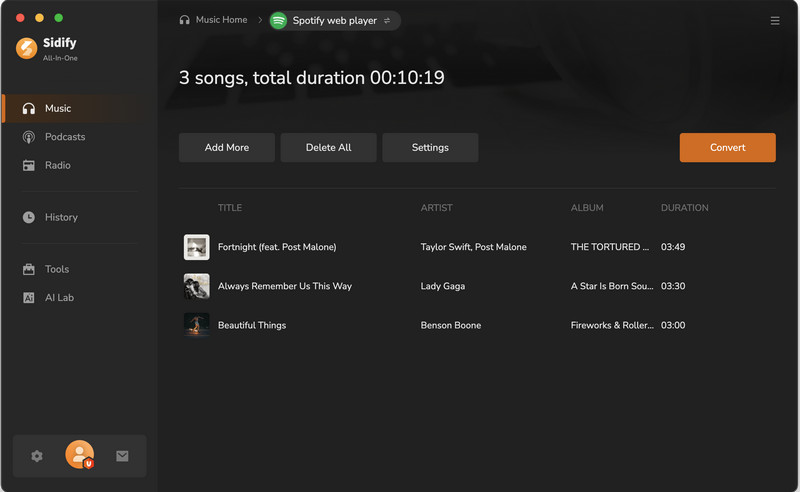800x492 pixels.
Task: Click the ALBUM column header
Action: tap(587, 208)
